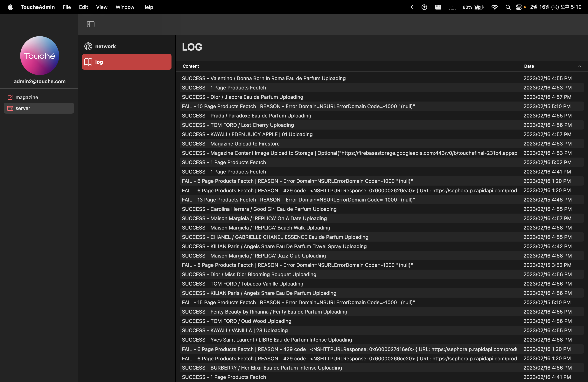Sort by the Content column header

[191, 66]
